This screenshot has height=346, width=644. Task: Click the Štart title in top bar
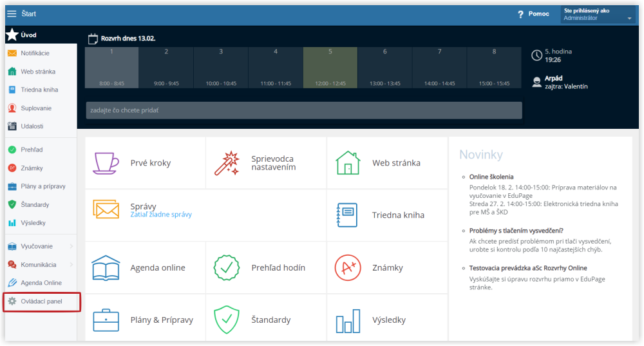point(29,14)
